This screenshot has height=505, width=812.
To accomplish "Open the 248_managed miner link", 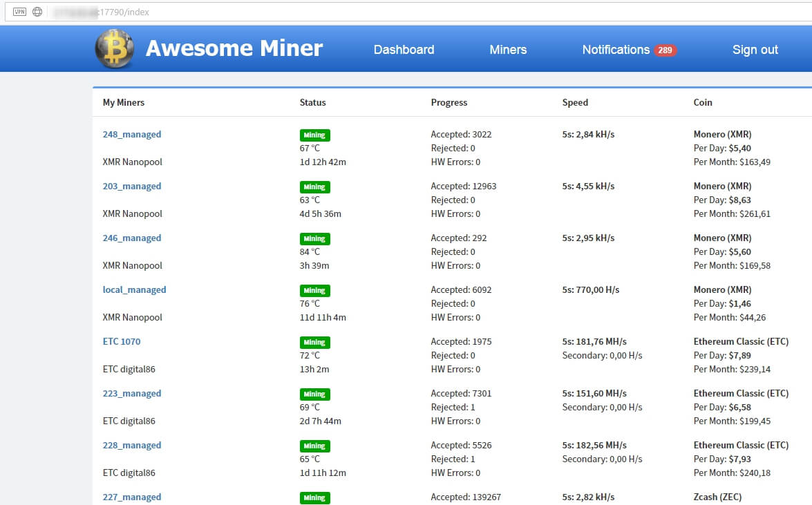I will click(x=131, y=134).
